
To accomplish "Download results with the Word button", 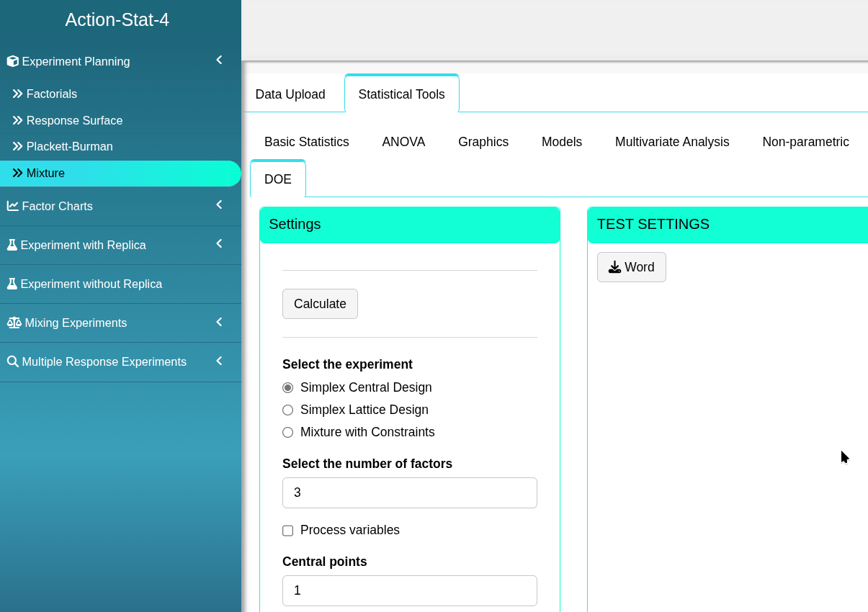I will point(632,267).
